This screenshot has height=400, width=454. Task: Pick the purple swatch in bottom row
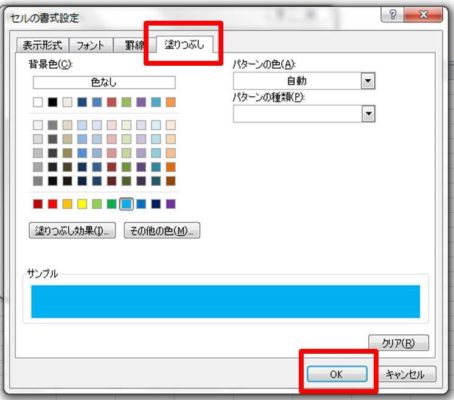[x=171, y=204]
